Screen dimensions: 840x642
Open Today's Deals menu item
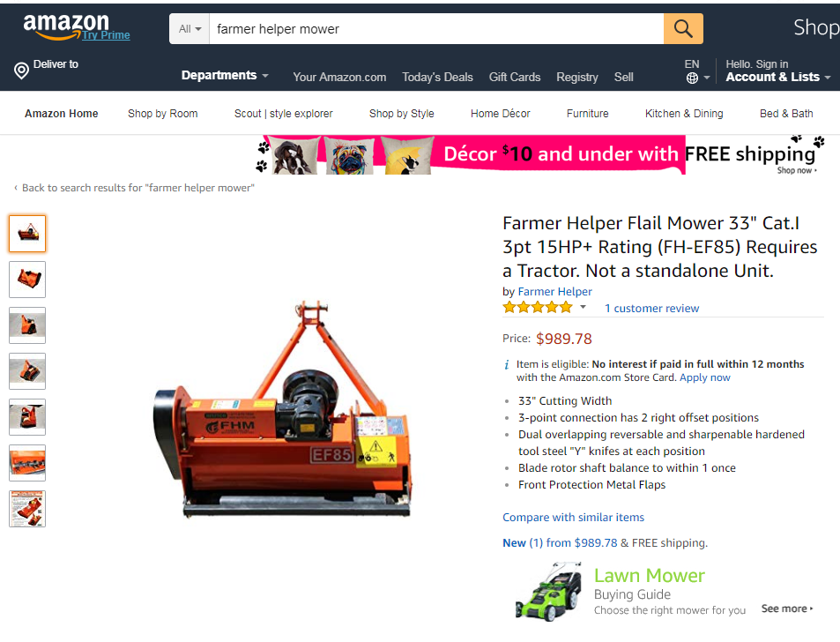(437, 78)
